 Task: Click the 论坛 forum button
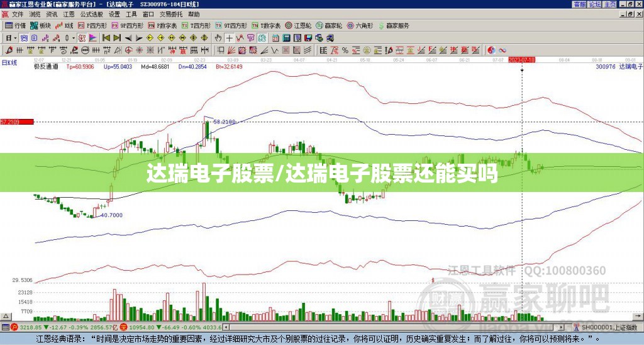click(x=595, y=4)
